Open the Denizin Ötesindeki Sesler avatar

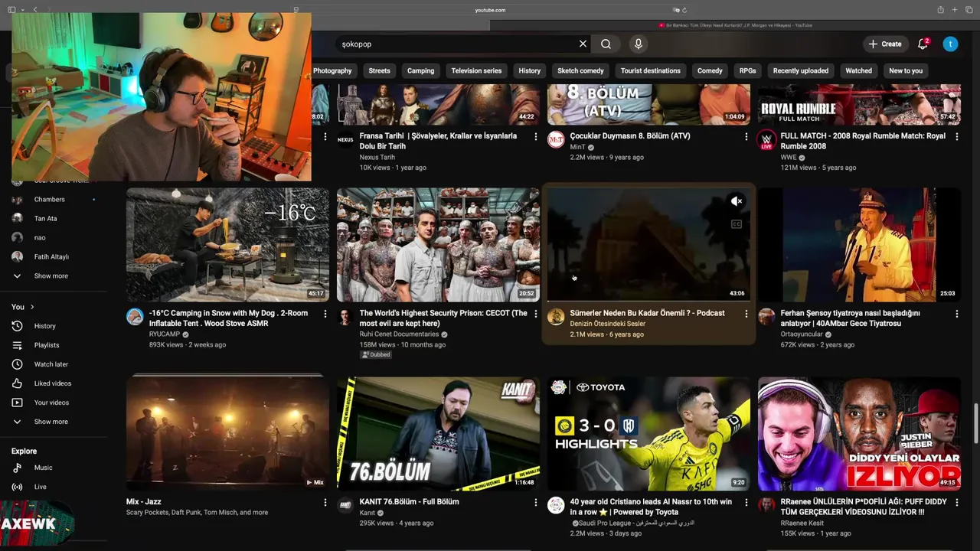click(x=556, y=317)
